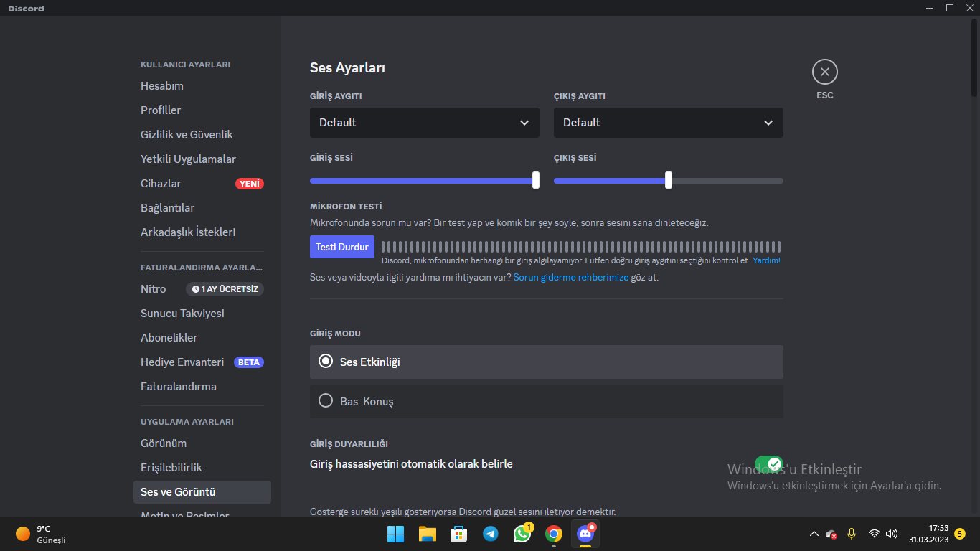
Task: Toggle automatic input sensitivity switch
Action: click(768, 464)
